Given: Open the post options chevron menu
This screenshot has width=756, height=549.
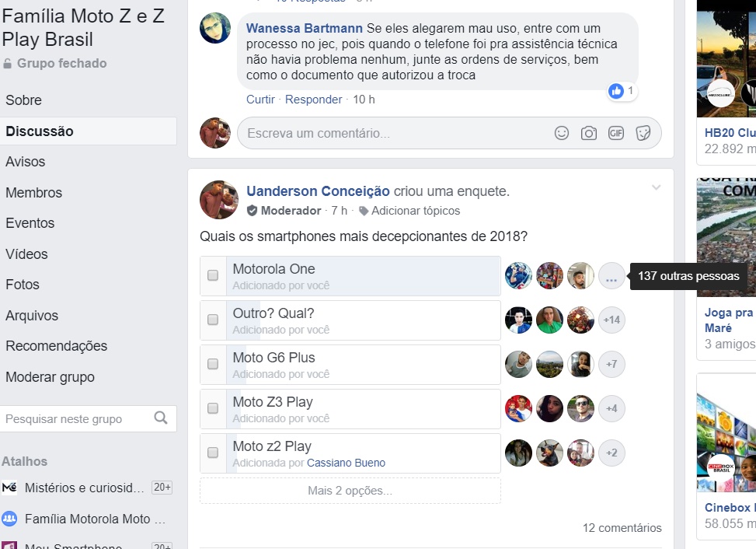Looking at the screenshot, I should pos(657,187).
